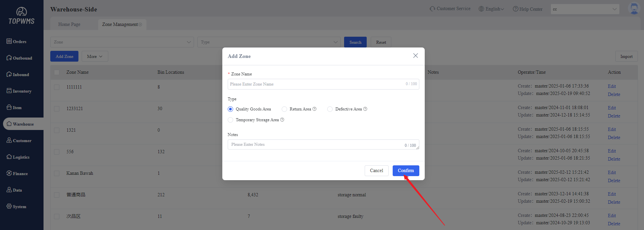Expand the English language dropdown
Viewport: 644px width, 230px height.
492,9
